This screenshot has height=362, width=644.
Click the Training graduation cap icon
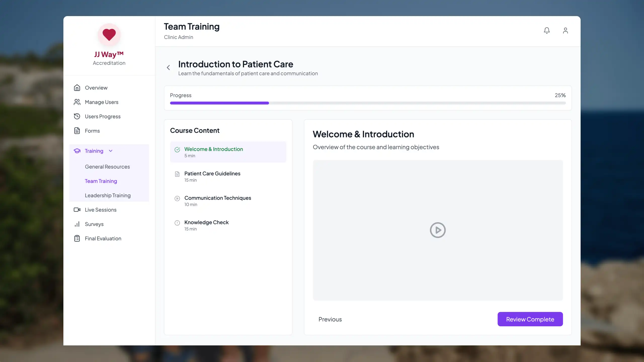[77, 151]
